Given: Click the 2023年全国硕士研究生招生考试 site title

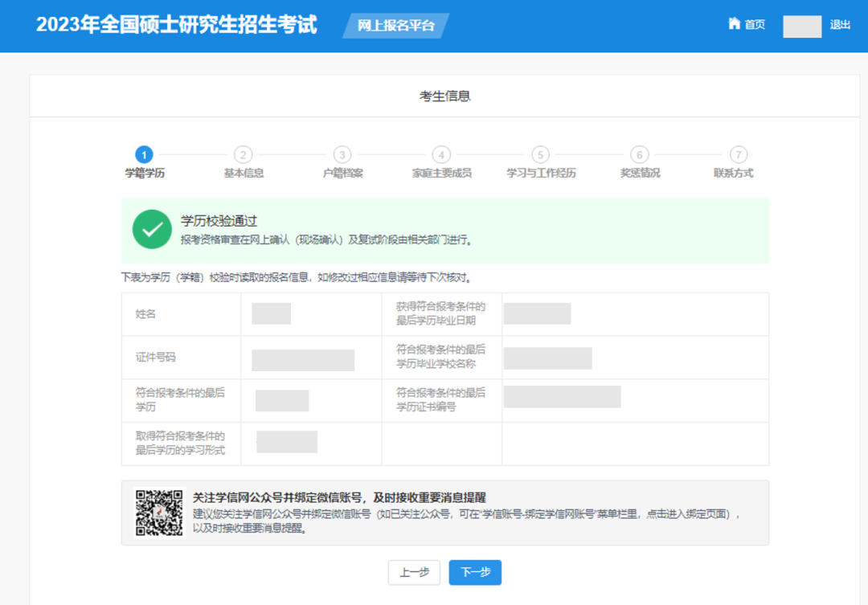Looking at the screenshot, I should pos(177,25).
